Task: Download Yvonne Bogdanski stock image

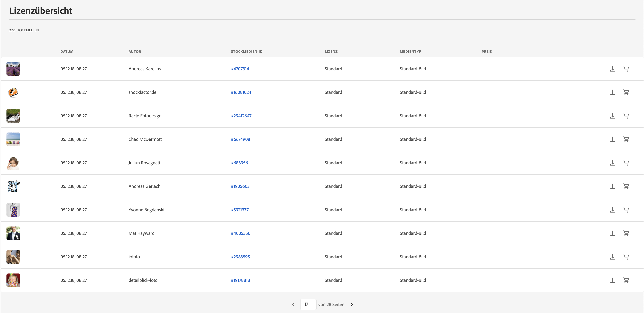Action: point(612,210)
